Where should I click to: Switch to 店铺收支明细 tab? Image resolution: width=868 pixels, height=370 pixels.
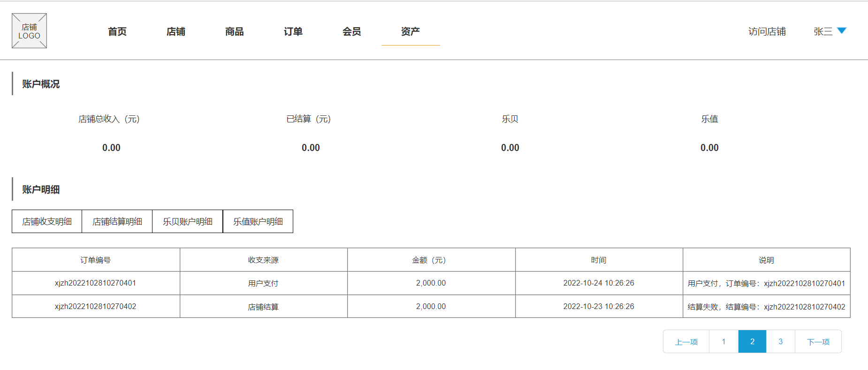47,221
